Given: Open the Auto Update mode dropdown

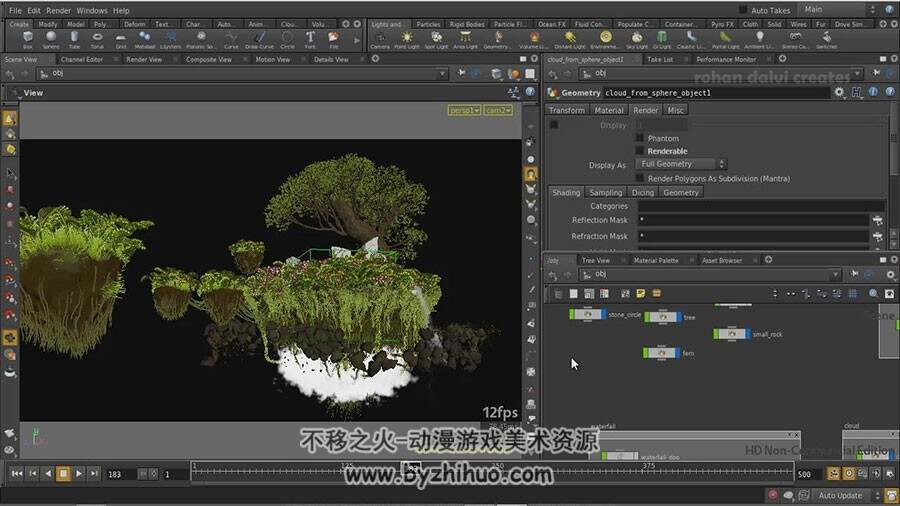Looking at the screenshot, I should tap(845, 495).
